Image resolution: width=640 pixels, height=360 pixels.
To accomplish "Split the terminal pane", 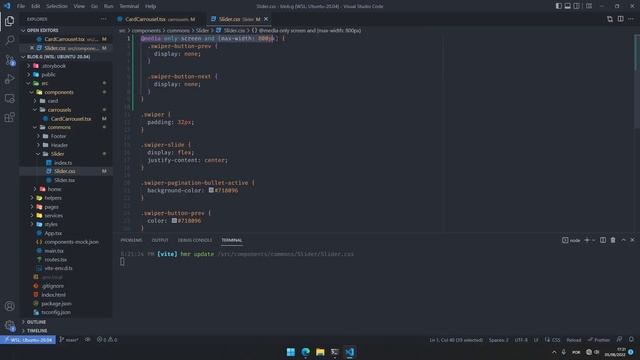I will tap(603, 240).
